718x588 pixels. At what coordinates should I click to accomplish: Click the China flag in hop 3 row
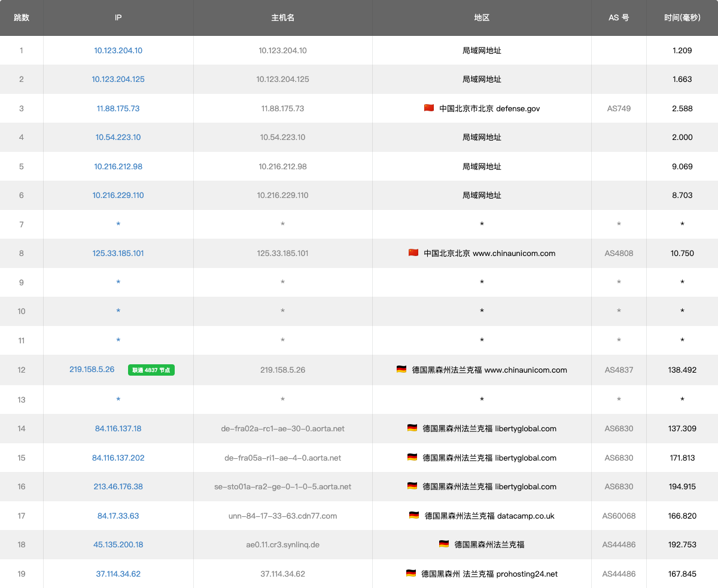point(428,108)
